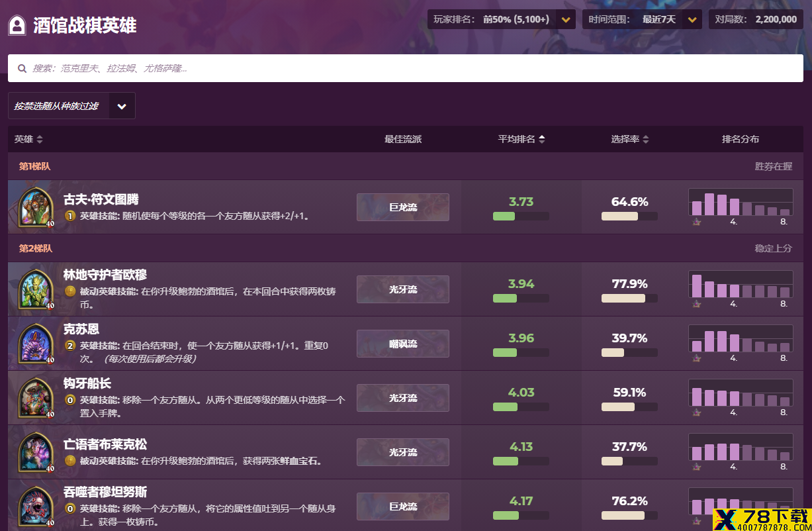
Task: Click the pick rate bar under 77.9%
Action: pos(629,298)
